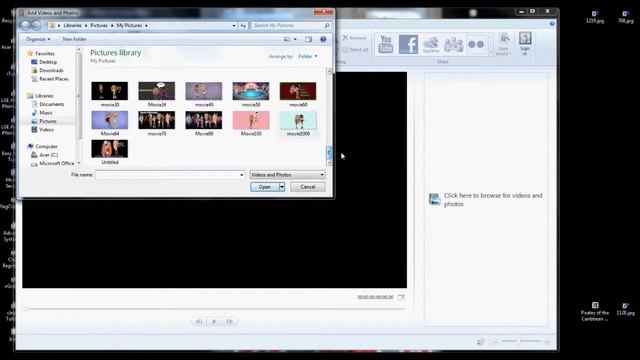
Task: Open Documents library
Action: pyautogui.click(x=48, y=104)
